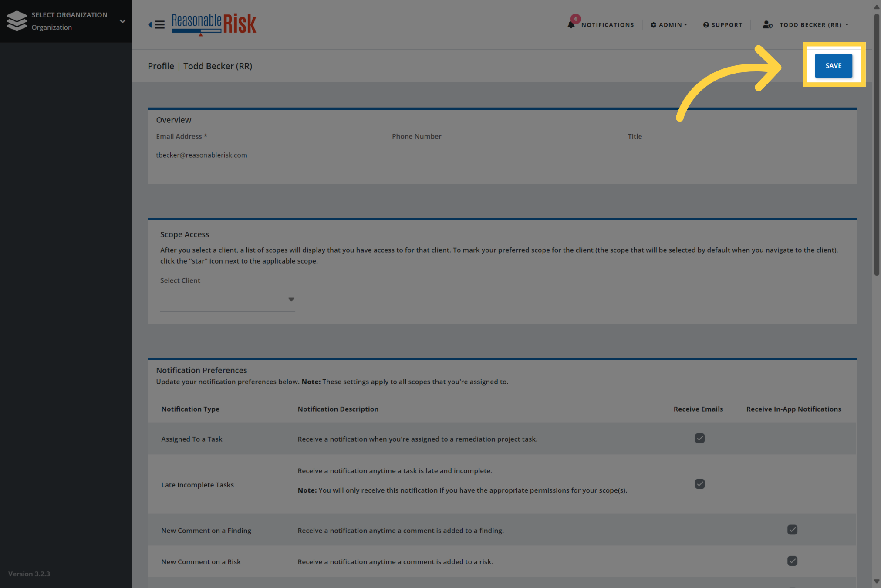
Task: Save the profile changes
Action: click(833, 65)
